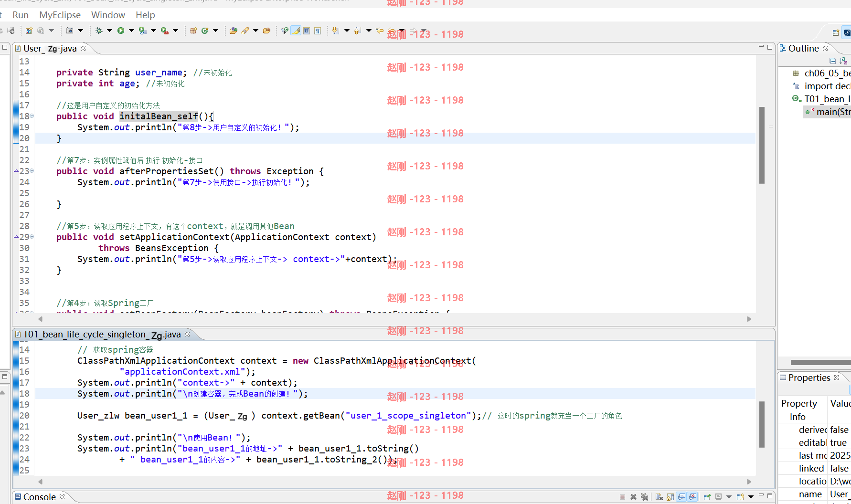Click right scroll arrow of User_Zg.java editor

coord(749,319)
